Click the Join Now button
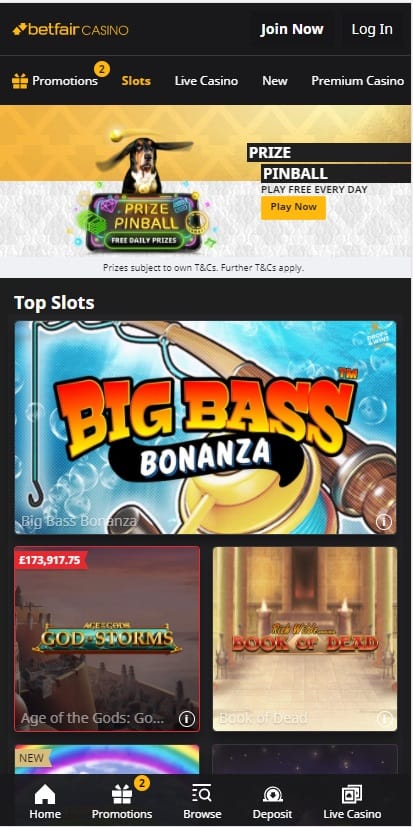 pyautogui.click(x=292, y=30)
